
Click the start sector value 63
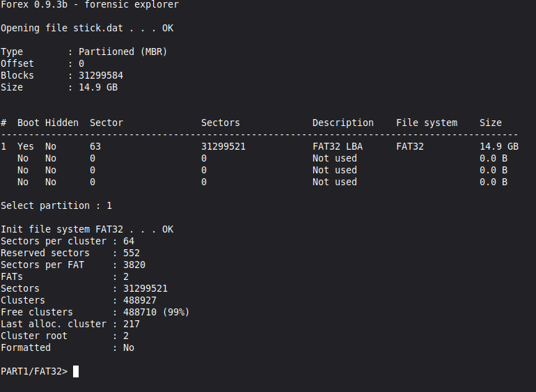pos(95,146)
